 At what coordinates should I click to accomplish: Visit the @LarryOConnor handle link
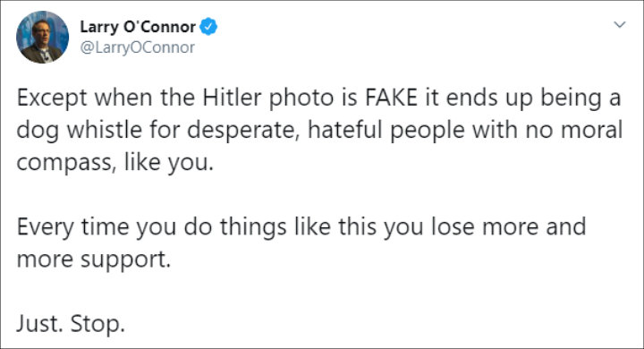coord(137,47)
